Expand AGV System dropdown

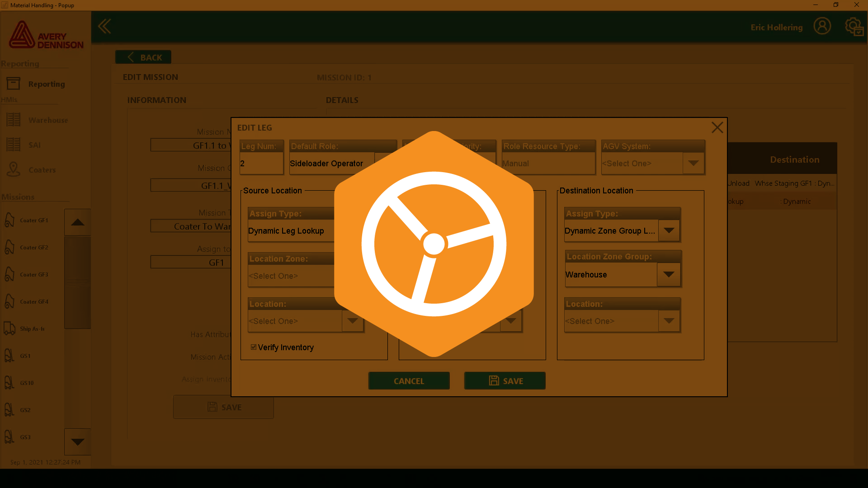click(693, 163)
